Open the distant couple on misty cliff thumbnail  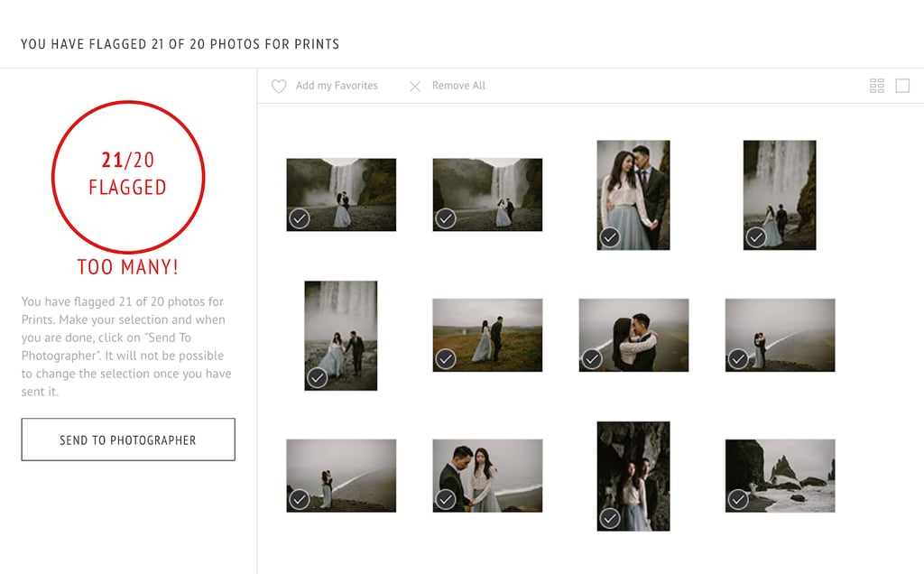pos(781,336)
